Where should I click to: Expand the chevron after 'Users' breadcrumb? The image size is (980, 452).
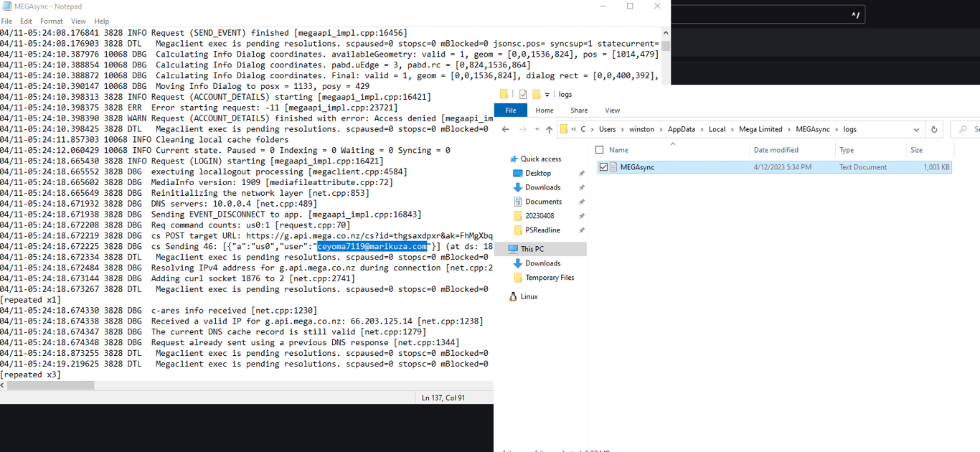[x=623, y=130]
